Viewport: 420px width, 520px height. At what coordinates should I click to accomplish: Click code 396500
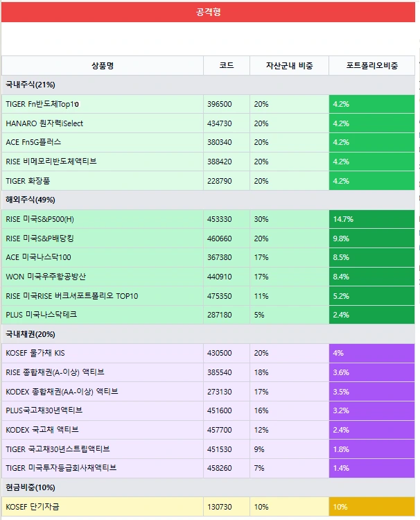220,104
